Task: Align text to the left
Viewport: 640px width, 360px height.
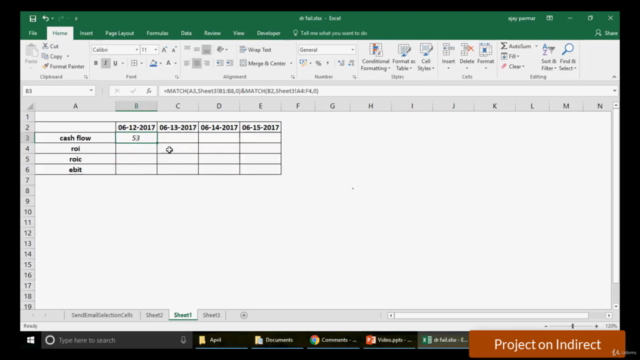Action: (187, 63)
